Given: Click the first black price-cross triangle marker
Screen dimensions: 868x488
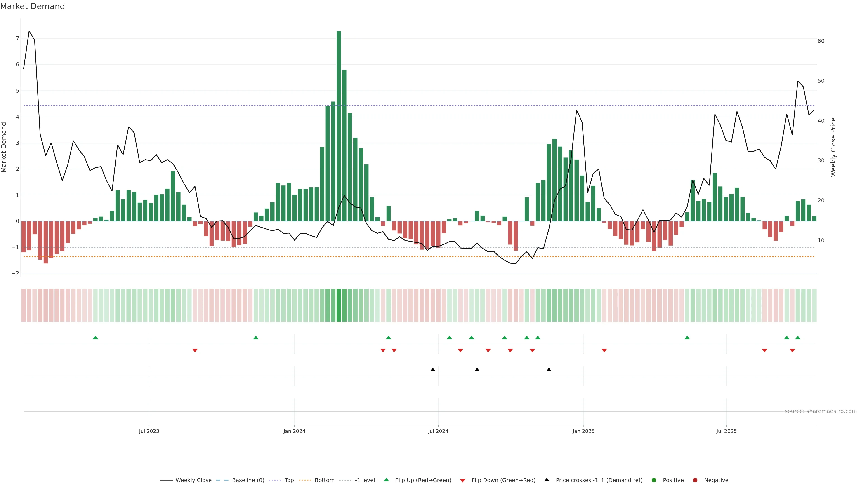Looking at the screenshot, I should 433,370.
